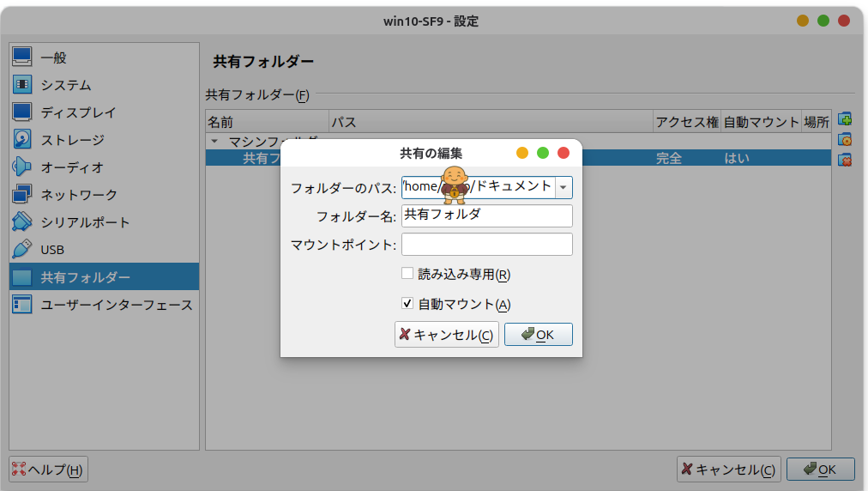Click the Help (ヘルプ) button
The image size is (868, 491).
(x=49, y=470)
